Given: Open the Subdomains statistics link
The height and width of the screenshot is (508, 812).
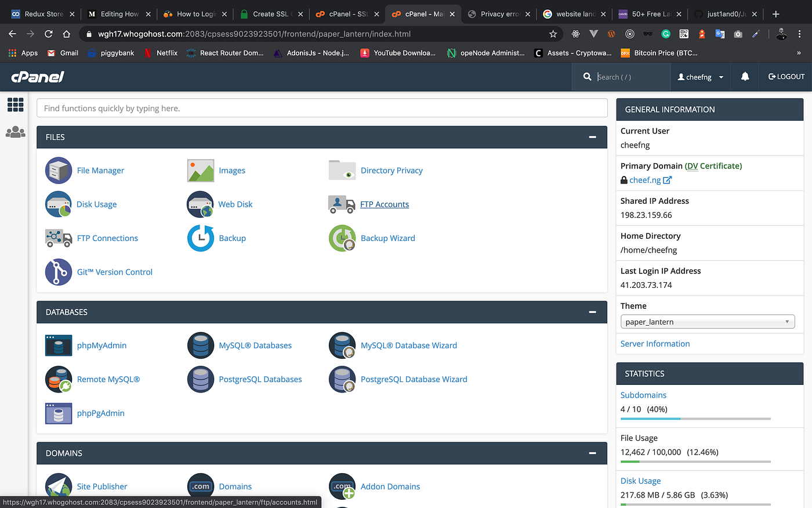Looking at the screenshot, I should point(643,395).
